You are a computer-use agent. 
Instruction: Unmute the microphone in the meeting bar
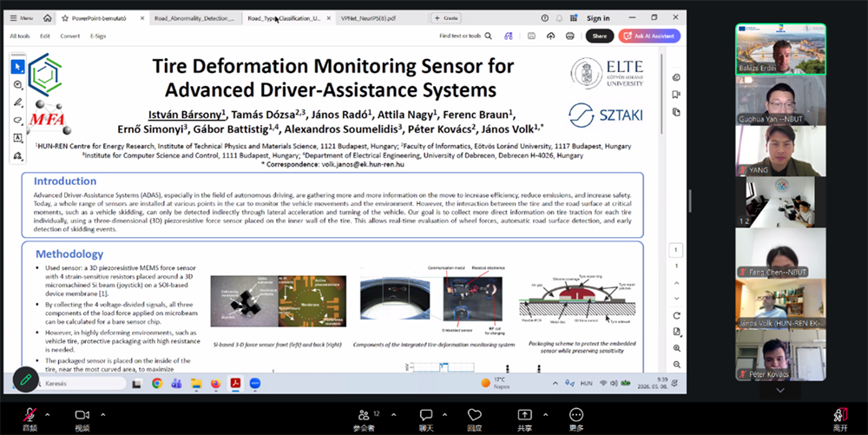click(x=30, y=415)
